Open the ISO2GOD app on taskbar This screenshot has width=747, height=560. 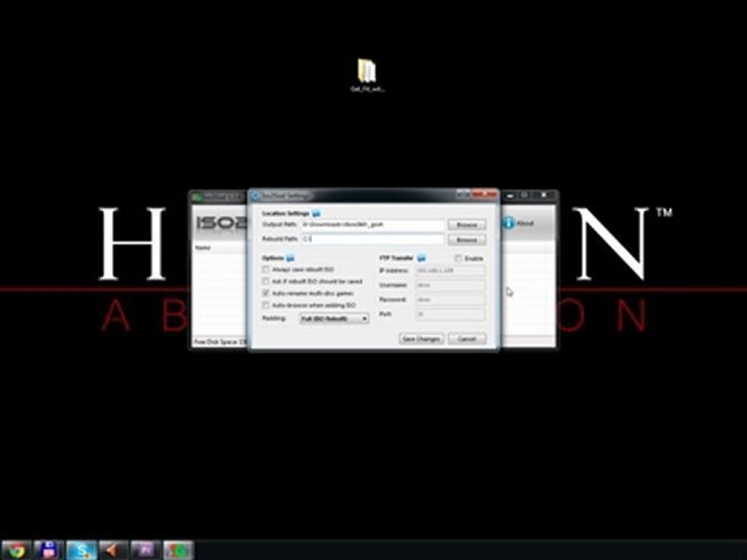click(178, 550)
